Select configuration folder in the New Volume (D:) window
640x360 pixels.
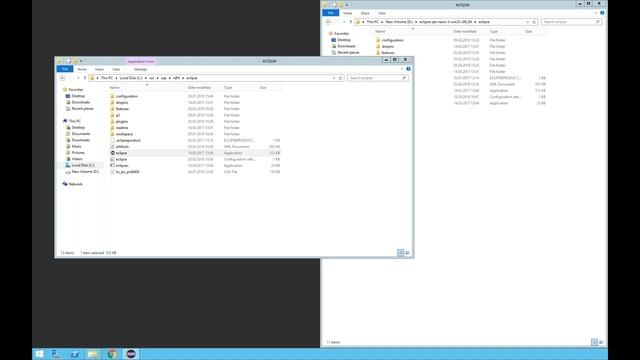click(392, 40)
